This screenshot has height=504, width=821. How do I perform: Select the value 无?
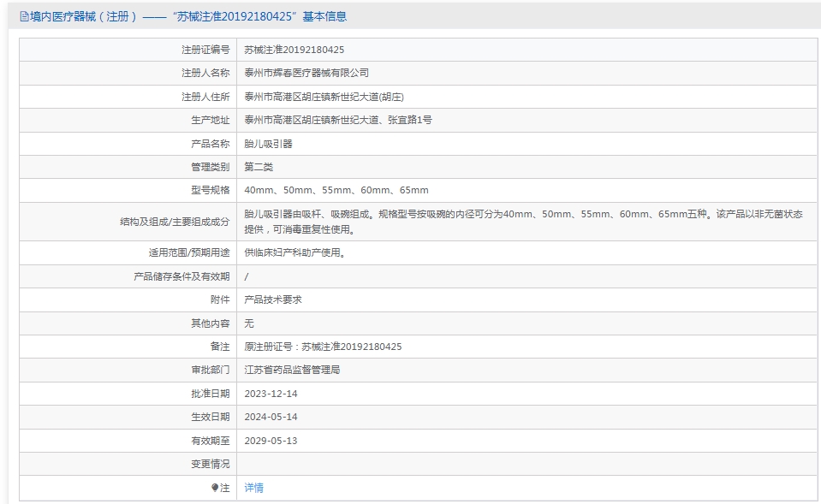click(x=249, y=323)
